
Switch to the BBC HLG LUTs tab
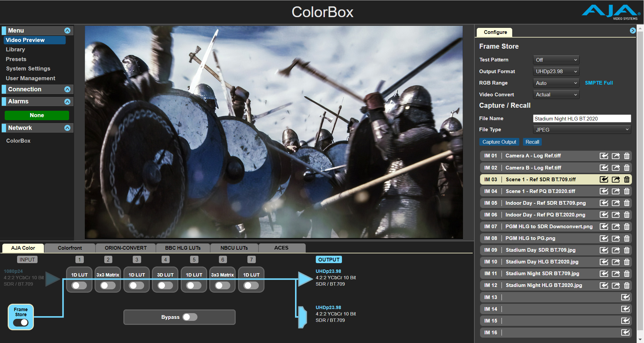click(x=182, y=248)
